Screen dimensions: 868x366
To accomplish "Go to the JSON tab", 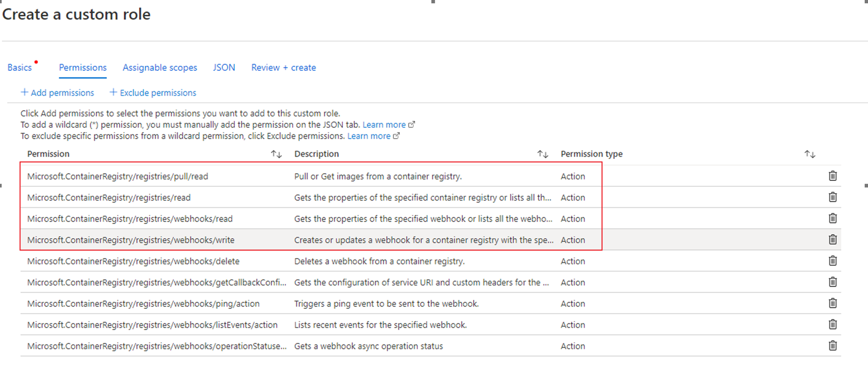I will [x=224, y=68].
